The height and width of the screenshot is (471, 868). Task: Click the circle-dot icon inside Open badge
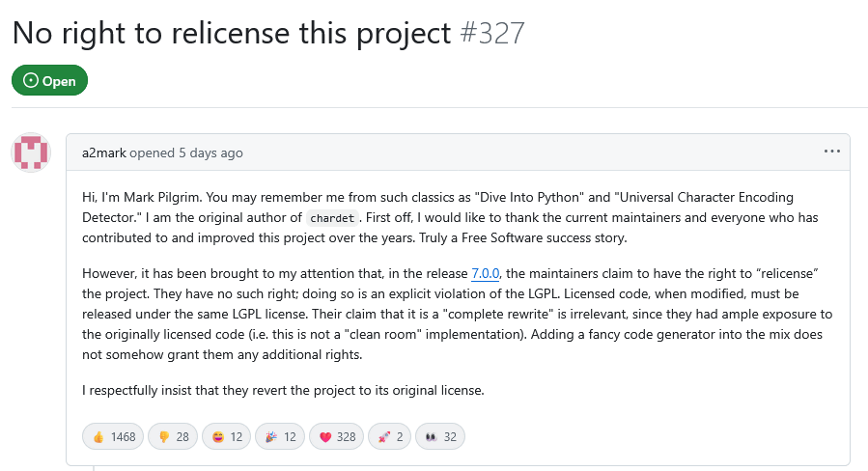pos(30,81)
